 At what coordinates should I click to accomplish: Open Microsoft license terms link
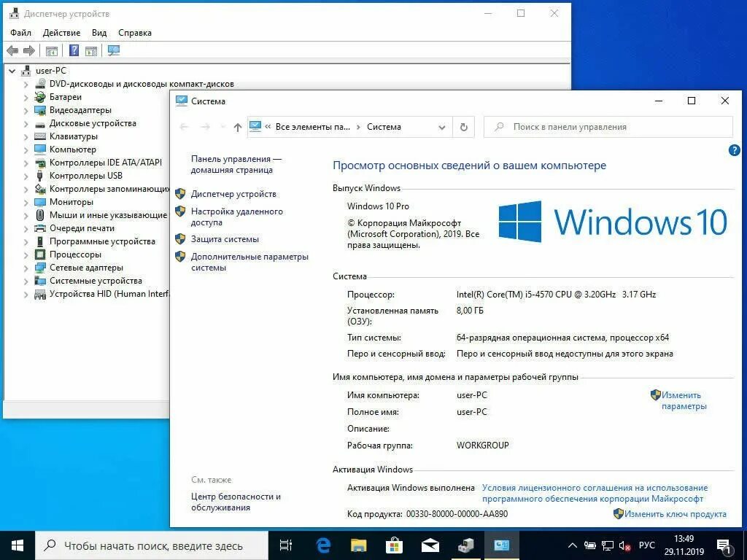[x=595, y=494]
